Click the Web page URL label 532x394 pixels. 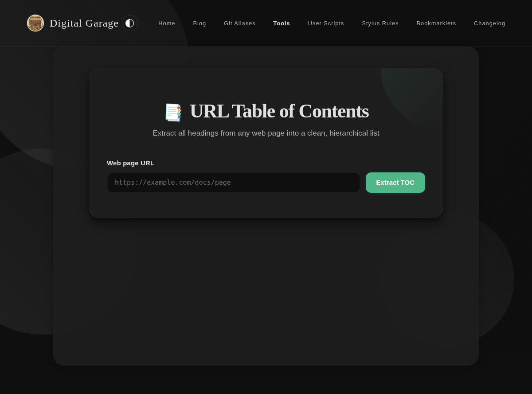point(131,163)
